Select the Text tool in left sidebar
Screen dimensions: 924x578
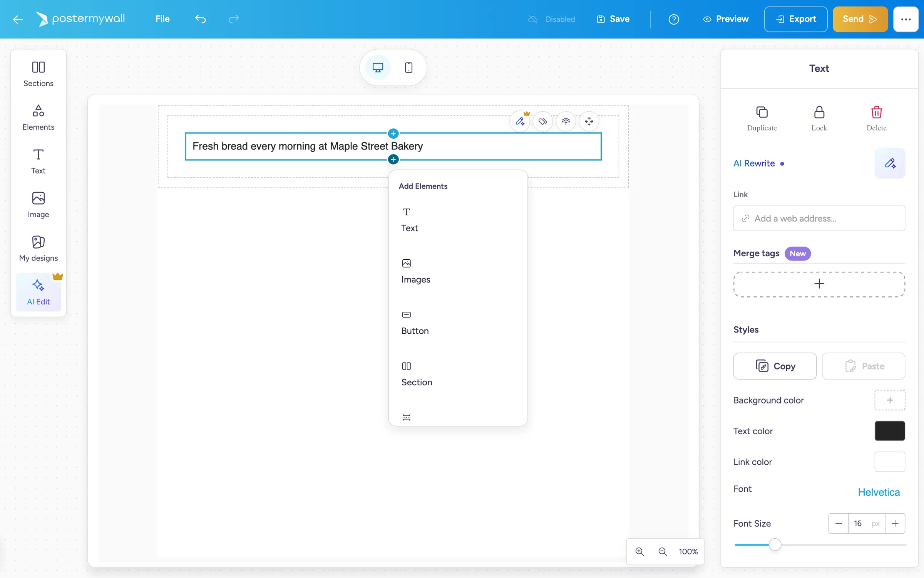[38, 161]
